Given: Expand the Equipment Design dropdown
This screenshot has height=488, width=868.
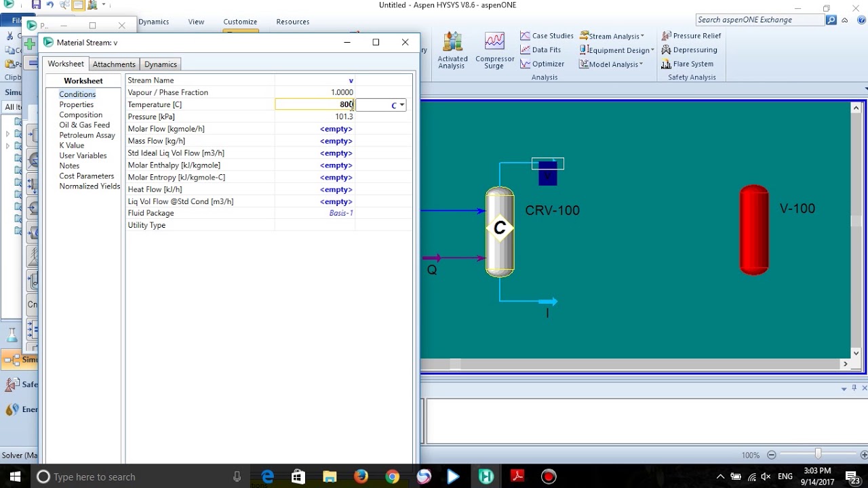Looking at the screenshot, I should (x=616, y=49).
